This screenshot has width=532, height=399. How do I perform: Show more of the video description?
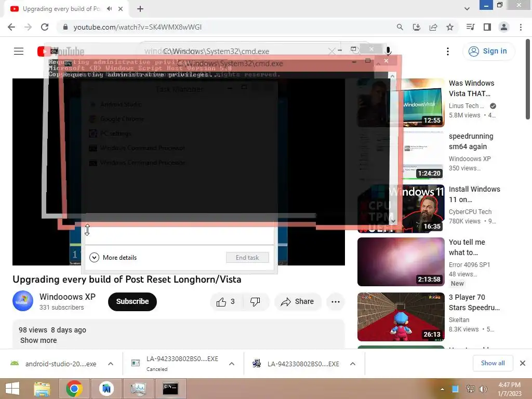[x=38, y=340]
